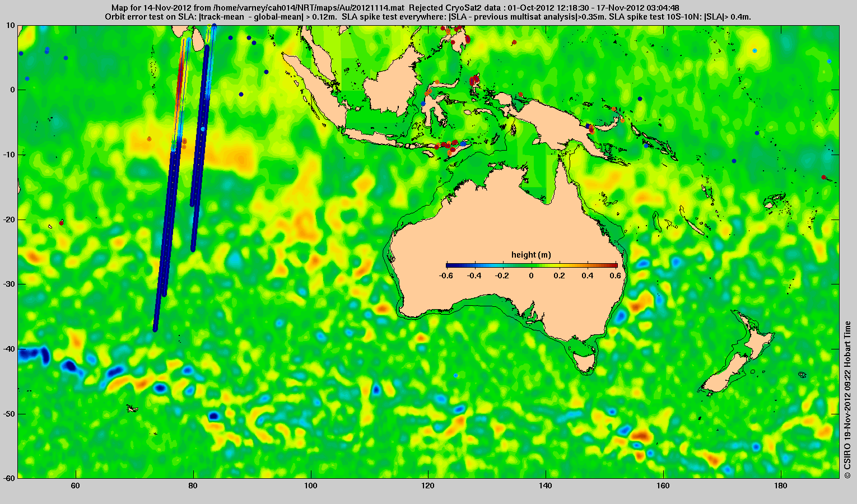Click the longitude axis label "140"

546,486
